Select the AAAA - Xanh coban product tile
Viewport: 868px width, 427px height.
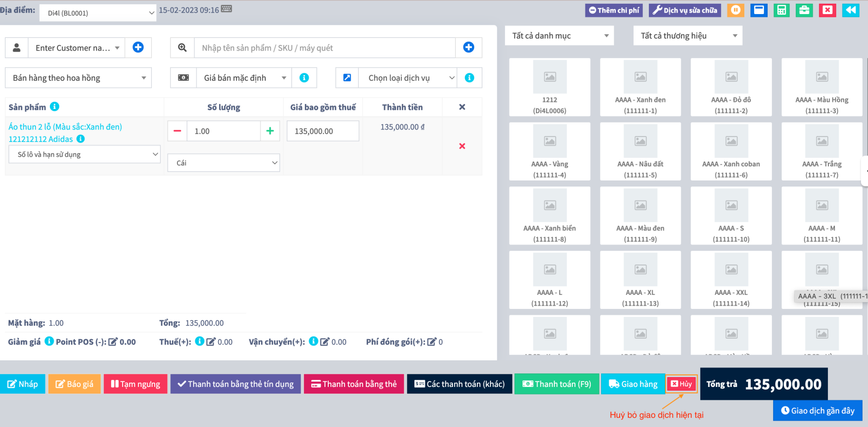pos(731,151)
